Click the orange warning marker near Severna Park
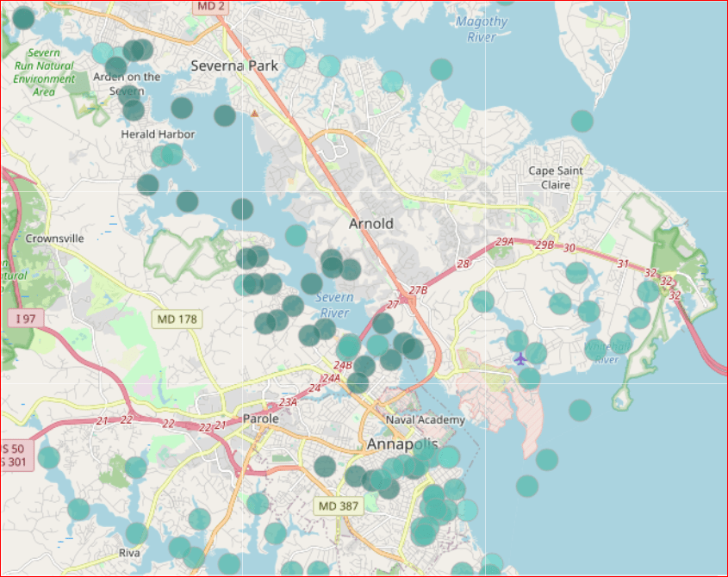The image size is (728, 577). (255, 113)
